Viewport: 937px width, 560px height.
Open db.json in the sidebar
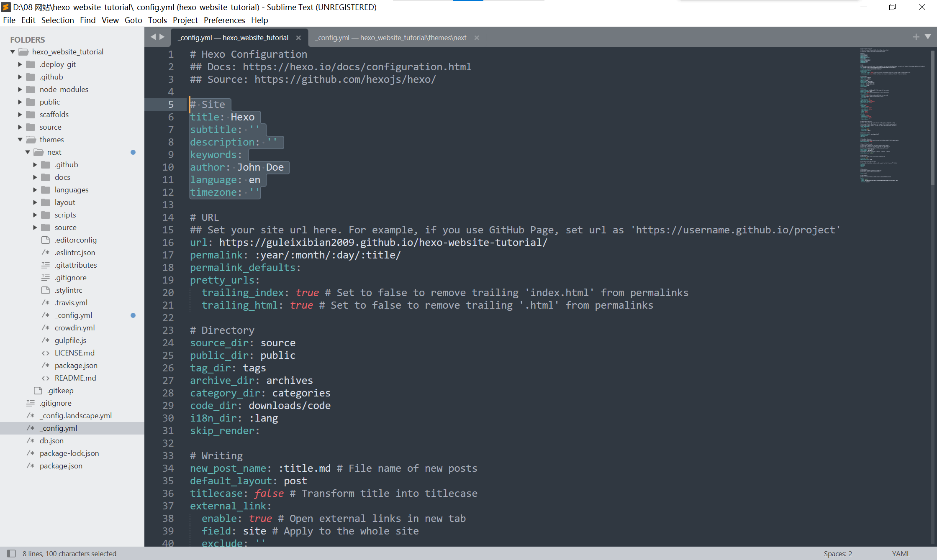click(x=51, y=441)
